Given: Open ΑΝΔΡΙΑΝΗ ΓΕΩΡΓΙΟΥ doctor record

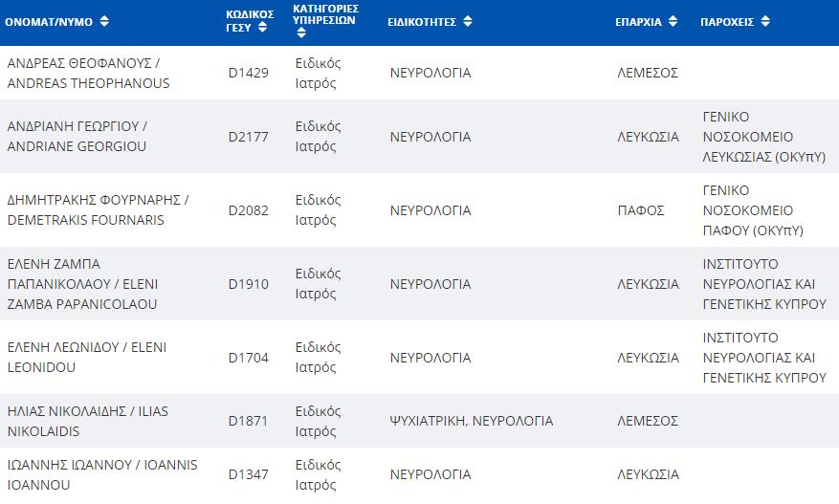Looking at the screenshot, I should 77,137.
